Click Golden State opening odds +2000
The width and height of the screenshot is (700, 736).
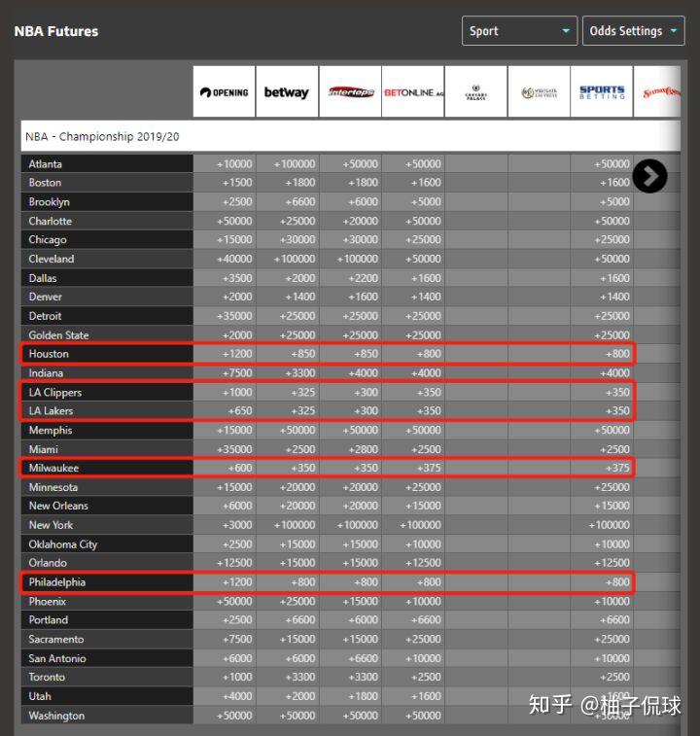237,335
